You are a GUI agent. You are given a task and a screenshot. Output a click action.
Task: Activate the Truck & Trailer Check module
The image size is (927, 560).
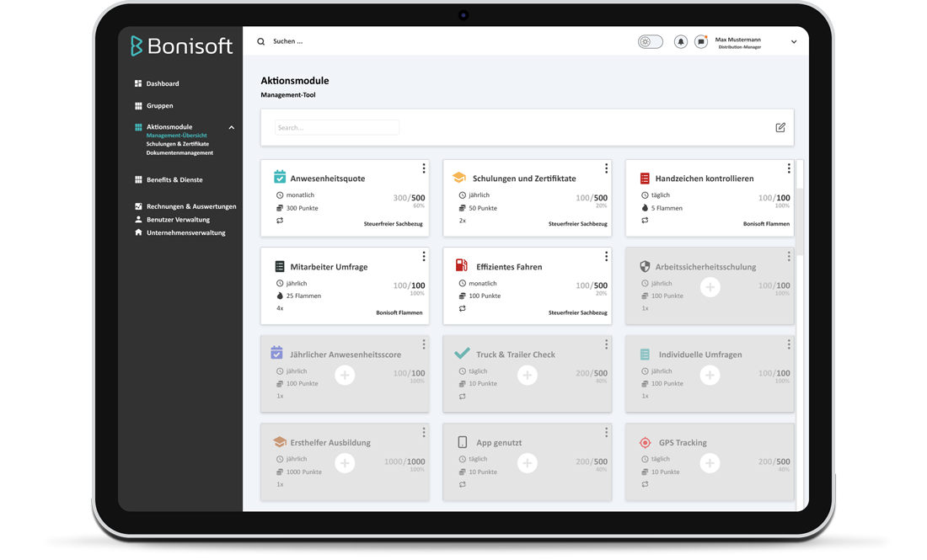coord(528,375)
